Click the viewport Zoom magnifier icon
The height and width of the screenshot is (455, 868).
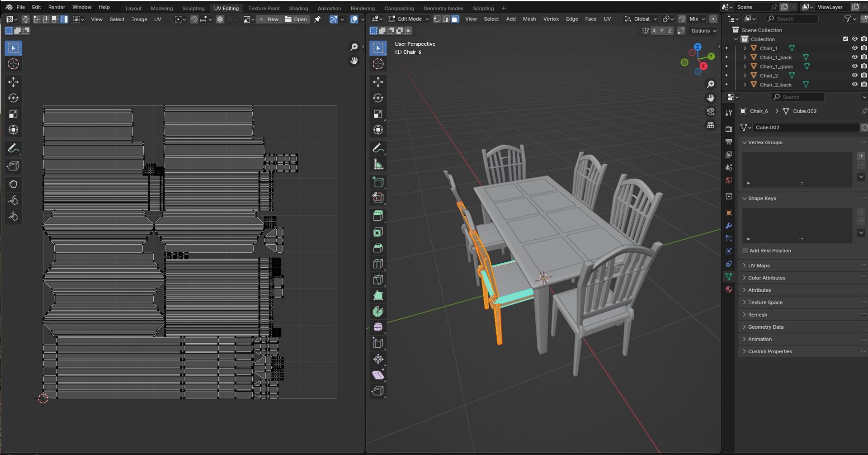(711, 85)
